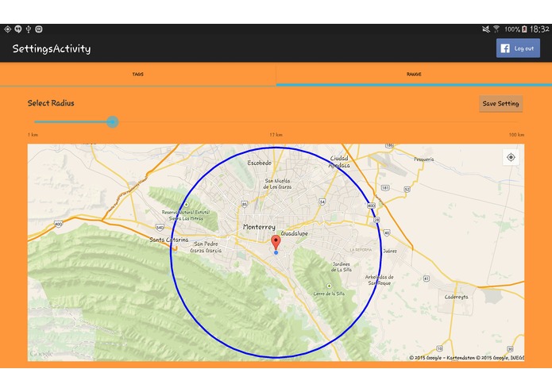Viewport: 552px width, 392px height.
Task: Click the unfilled radius slider track
Action: point(318,122)
